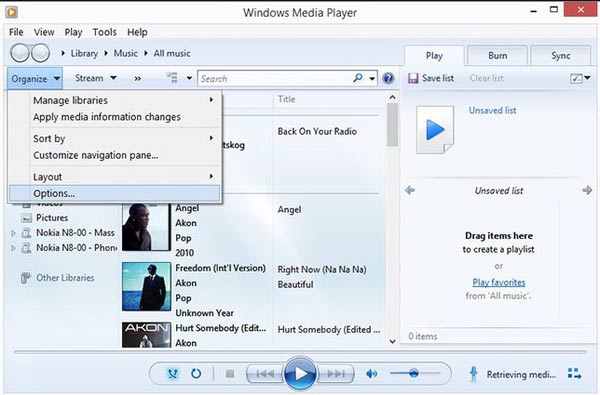Open the Play menu

pyautogui.click(x=73, y=32)
